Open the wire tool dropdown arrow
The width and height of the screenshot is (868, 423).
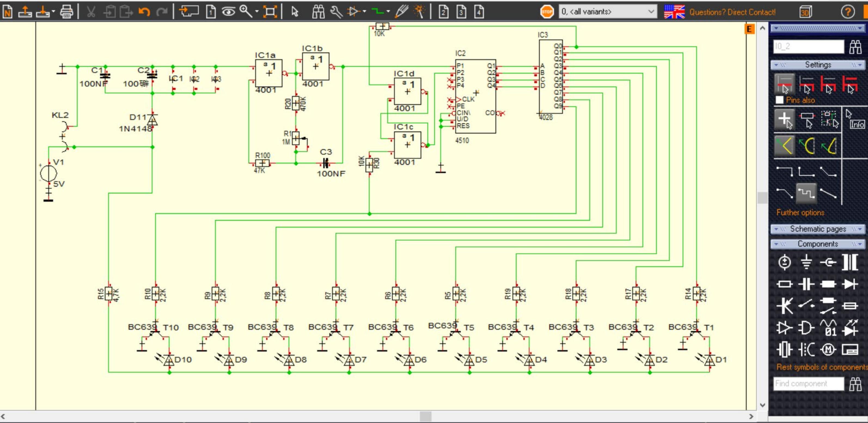coord(388,12)
